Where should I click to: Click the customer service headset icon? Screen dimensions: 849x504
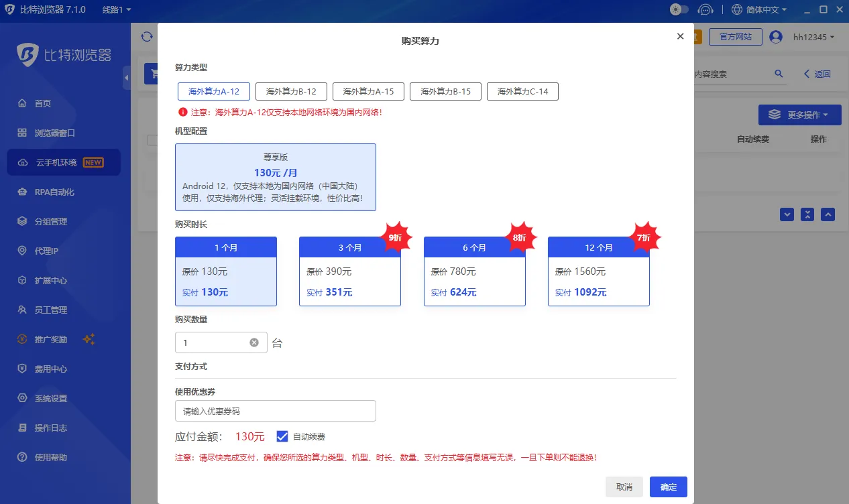705,9
